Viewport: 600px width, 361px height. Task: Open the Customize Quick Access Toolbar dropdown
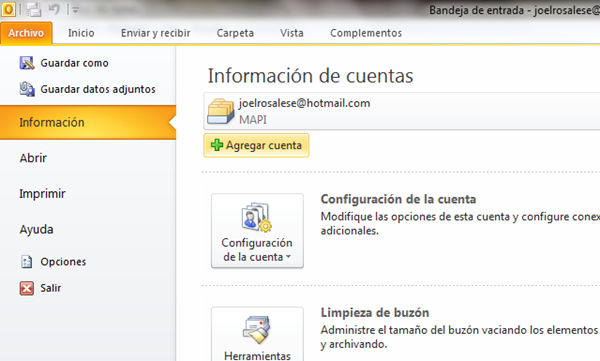pyautogui.click(x=75, y=10)
